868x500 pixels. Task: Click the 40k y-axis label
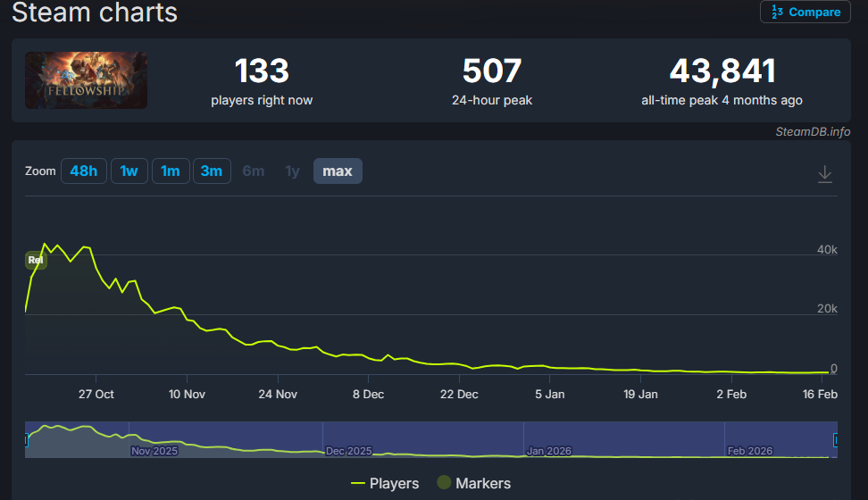[827, 250]
